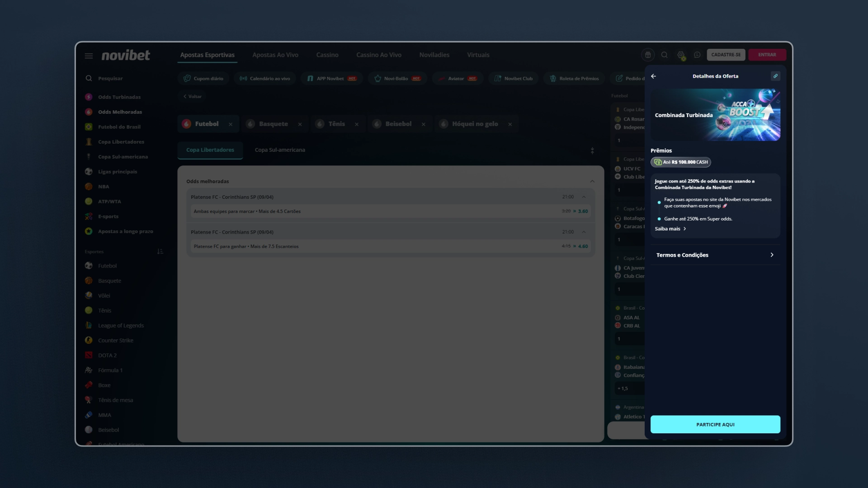
Task: Expand Termos e Condições
Action: [x=715, y=255]
